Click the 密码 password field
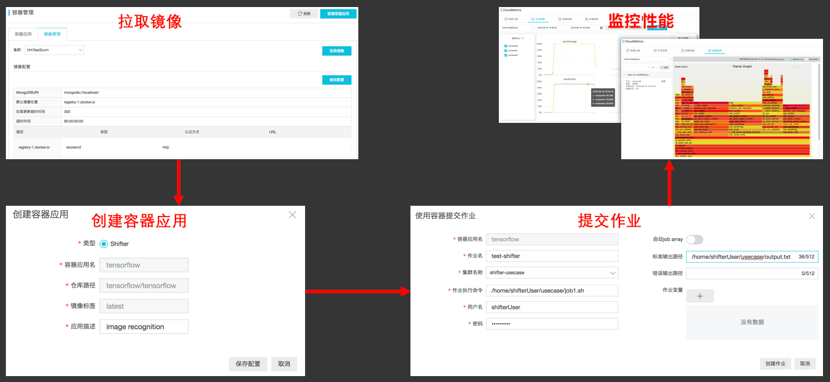 552,324
